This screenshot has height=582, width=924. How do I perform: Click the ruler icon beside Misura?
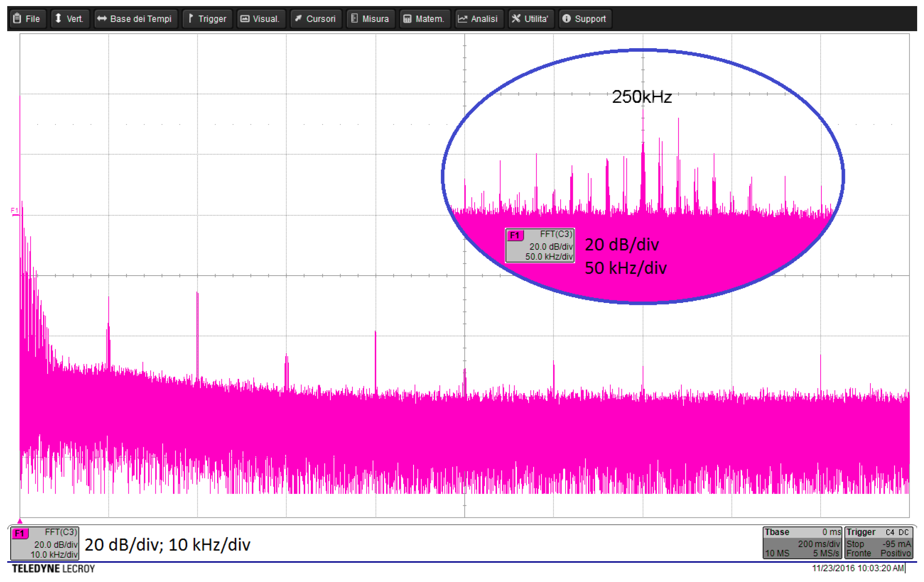(x=355, y=18)
